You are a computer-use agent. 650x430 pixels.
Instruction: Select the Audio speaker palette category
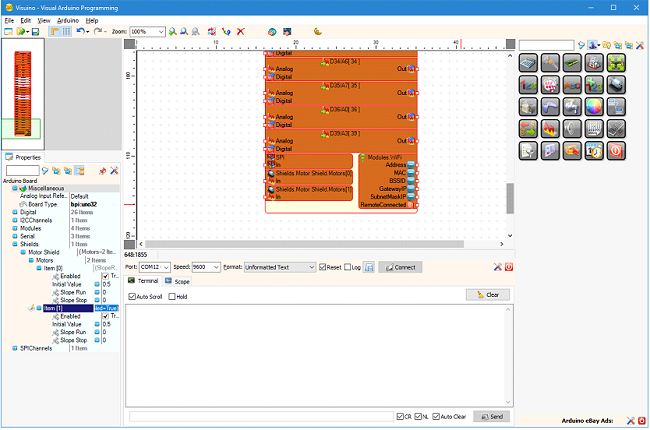click(x=572, y=129)
